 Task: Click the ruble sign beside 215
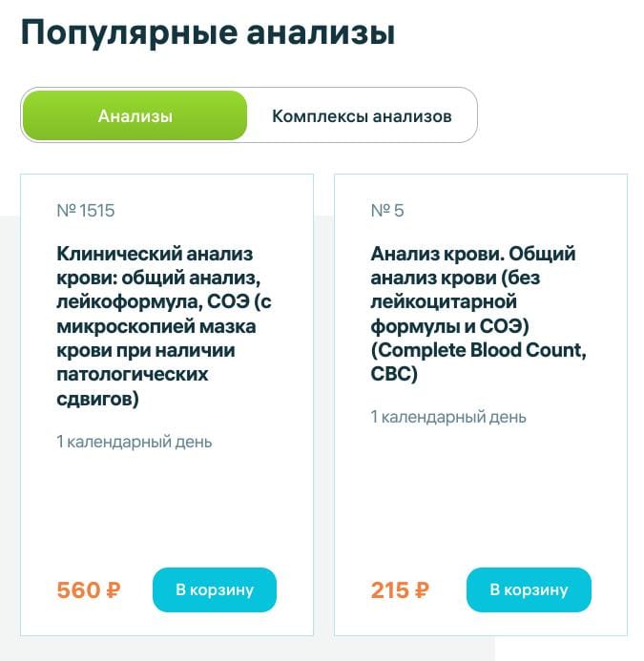[x=421, y=590]
